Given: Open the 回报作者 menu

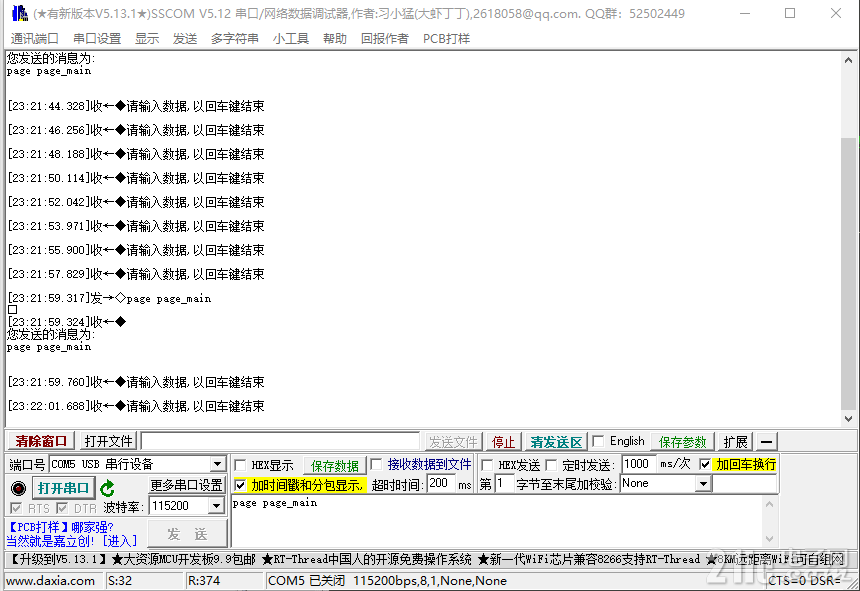Looking at the screenshot, I should pos(384,38).
